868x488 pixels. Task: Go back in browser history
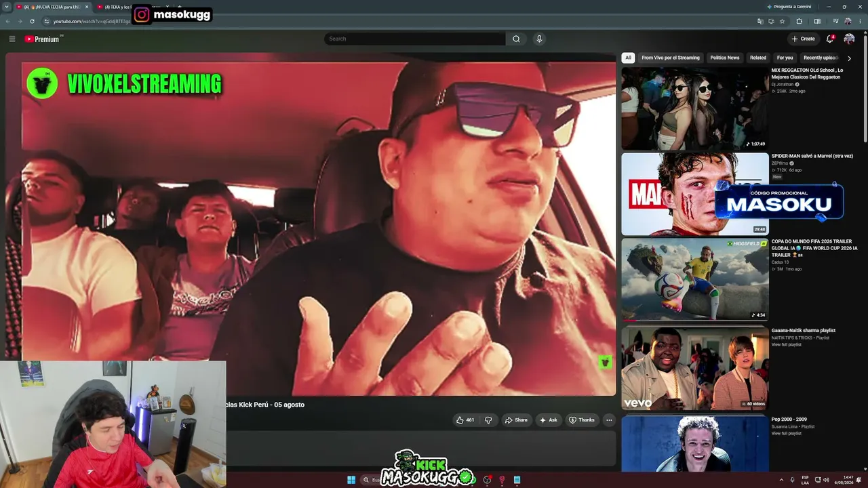(x=8, y=21)
